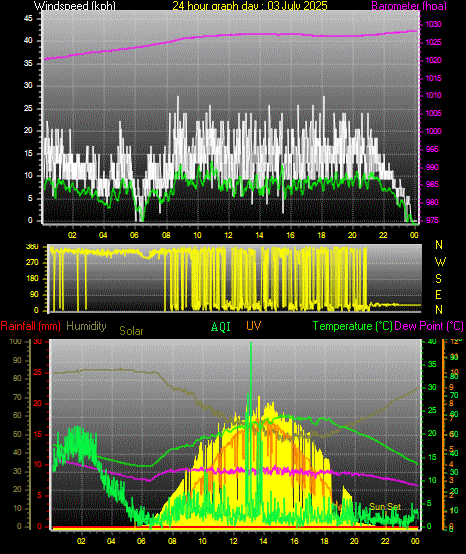Image resolution: width=466 pixels, height=554 pixels.
Task: Click the AQI legend label
Action: pyautogui.click(x=221, y=327)
